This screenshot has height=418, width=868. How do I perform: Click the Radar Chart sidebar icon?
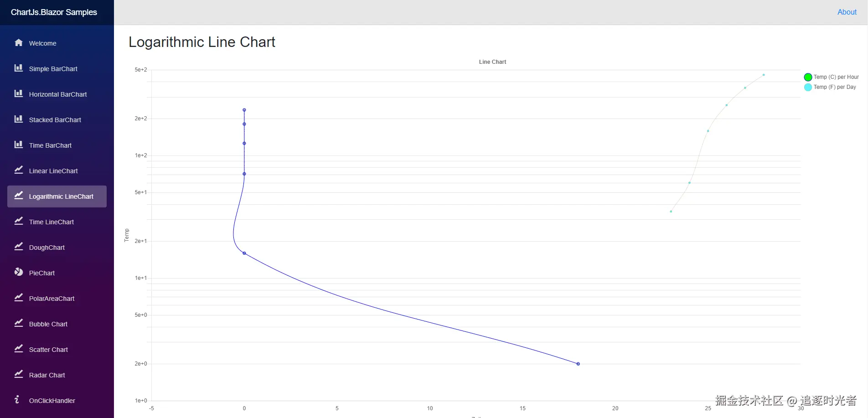[x=19, y=375]
